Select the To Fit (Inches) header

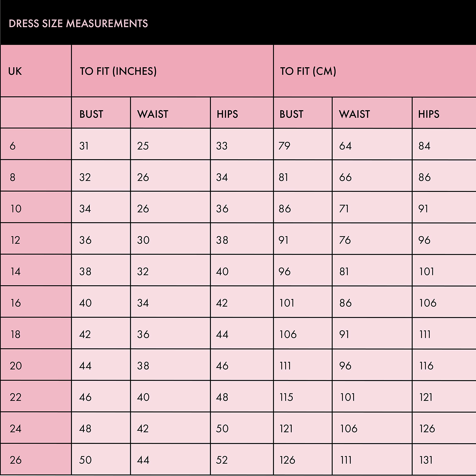coord(118,71)
